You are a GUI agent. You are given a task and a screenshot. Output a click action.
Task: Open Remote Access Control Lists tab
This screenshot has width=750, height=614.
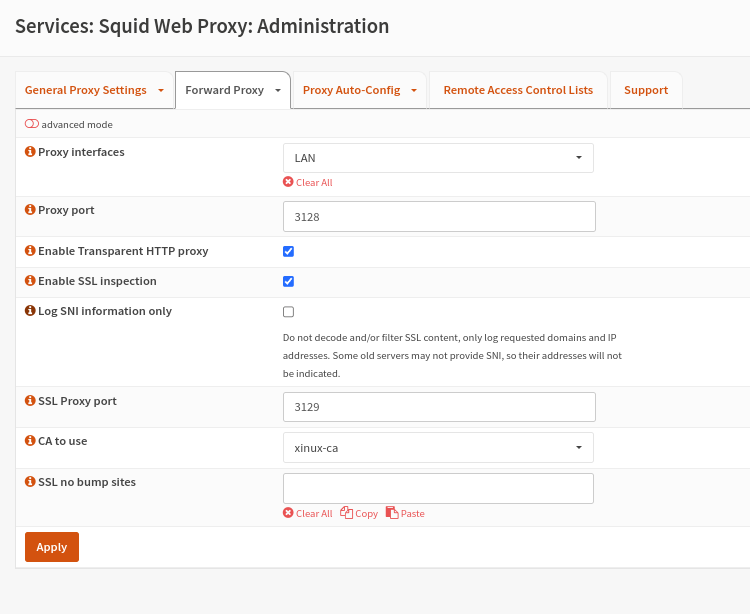pyautogui.click(x=518, y=90)
